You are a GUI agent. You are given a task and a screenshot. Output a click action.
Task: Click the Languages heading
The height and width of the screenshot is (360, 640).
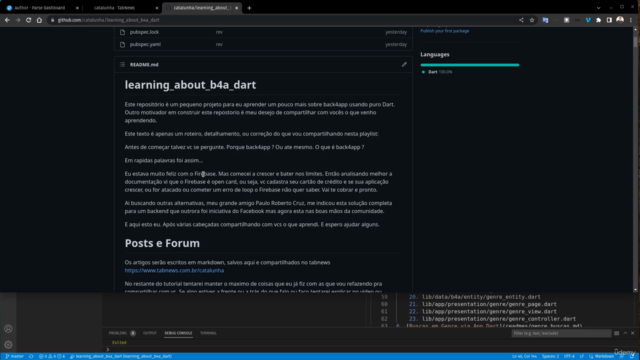pos(435,54)
